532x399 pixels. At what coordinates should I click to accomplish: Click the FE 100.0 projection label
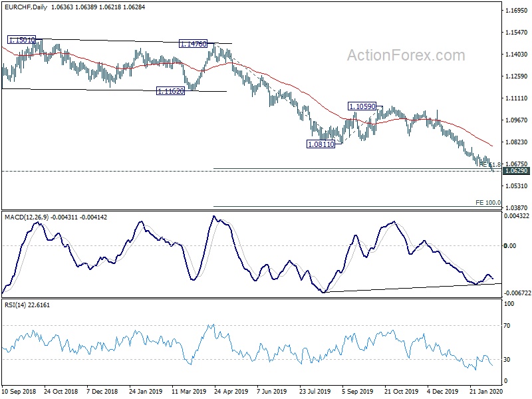pyautogui.click(x=488, y=203)
